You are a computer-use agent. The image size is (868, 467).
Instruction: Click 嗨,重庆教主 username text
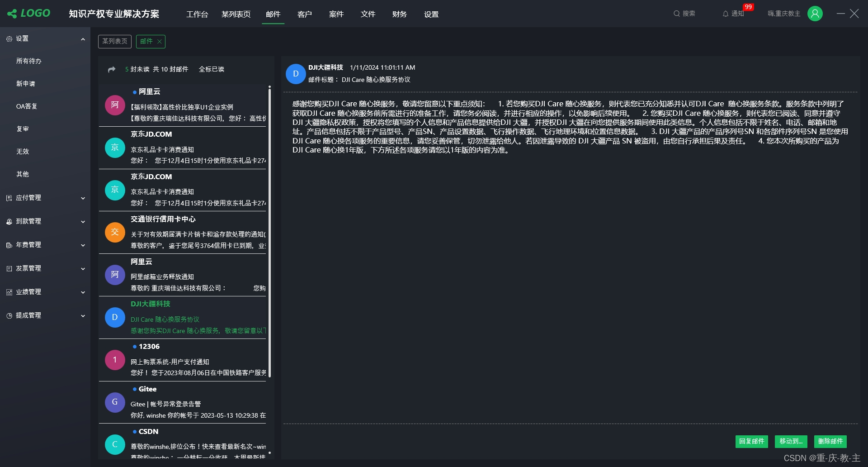[x=784, y=14]
